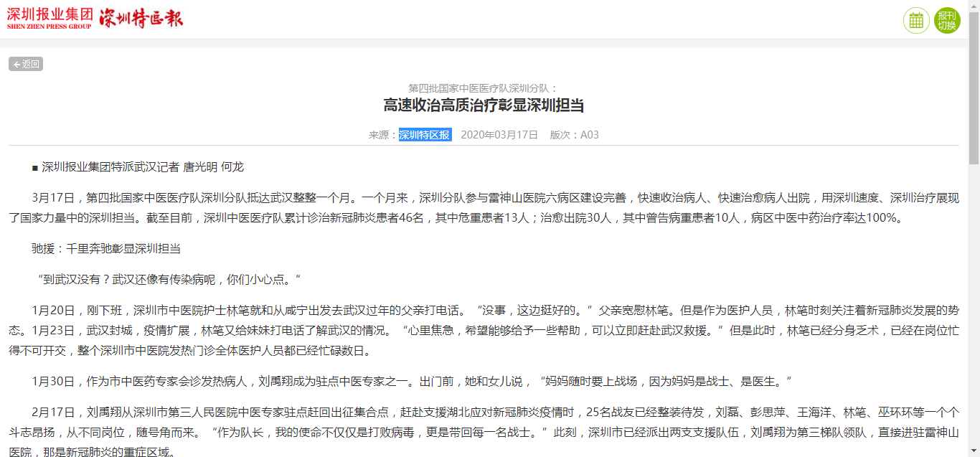Click the subheading 驰援：千里奔驰彰显深圳担当

click(106, 249)
